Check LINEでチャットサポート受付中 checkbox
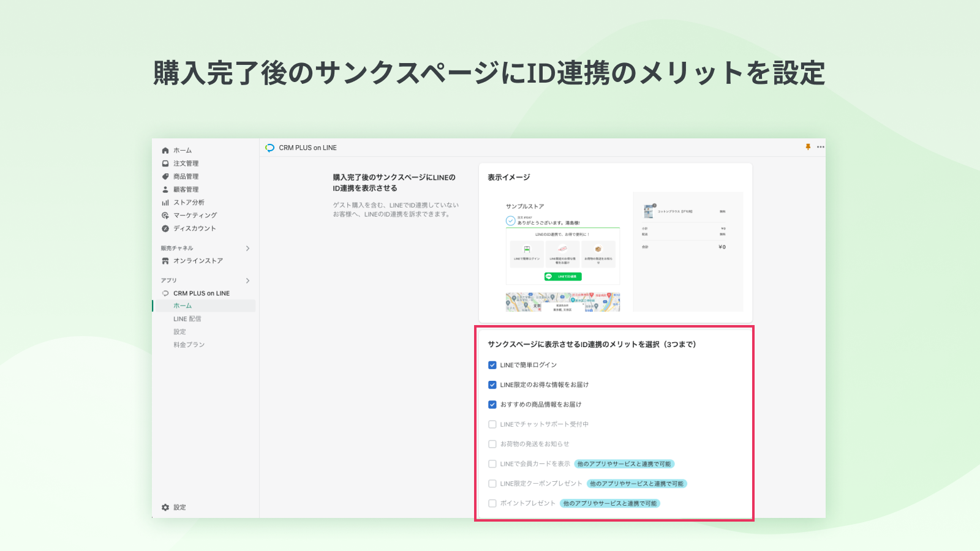 click(x=492, y=424)
